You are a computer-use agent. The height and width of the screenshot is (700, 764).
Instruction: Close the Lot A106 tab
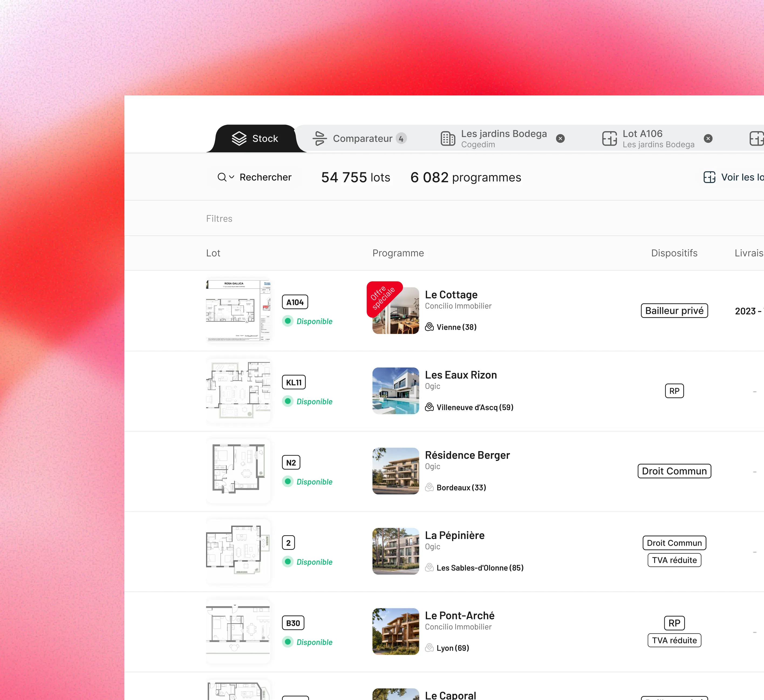coord(708,139)
